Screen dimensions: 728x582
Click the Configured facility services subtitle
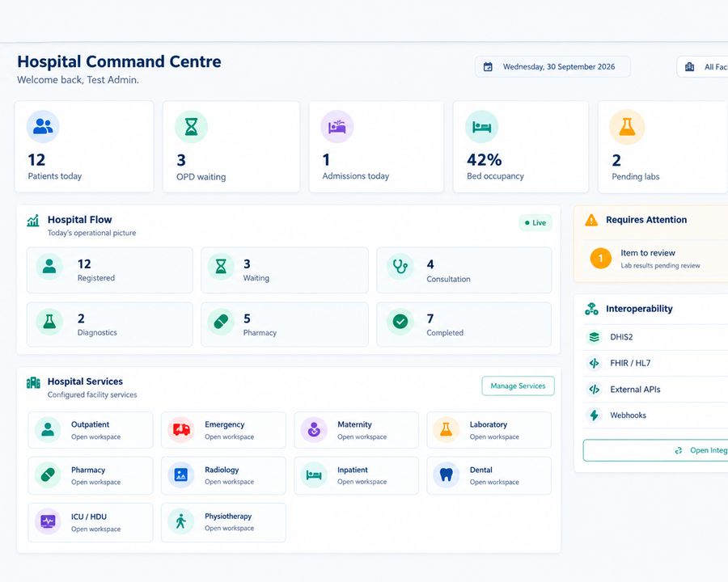coord(92,395)
